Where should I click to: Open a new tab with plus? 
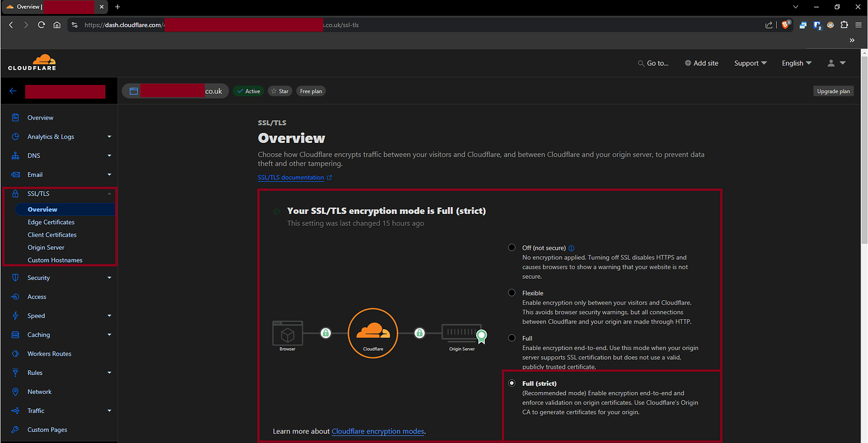click(118, 7)
